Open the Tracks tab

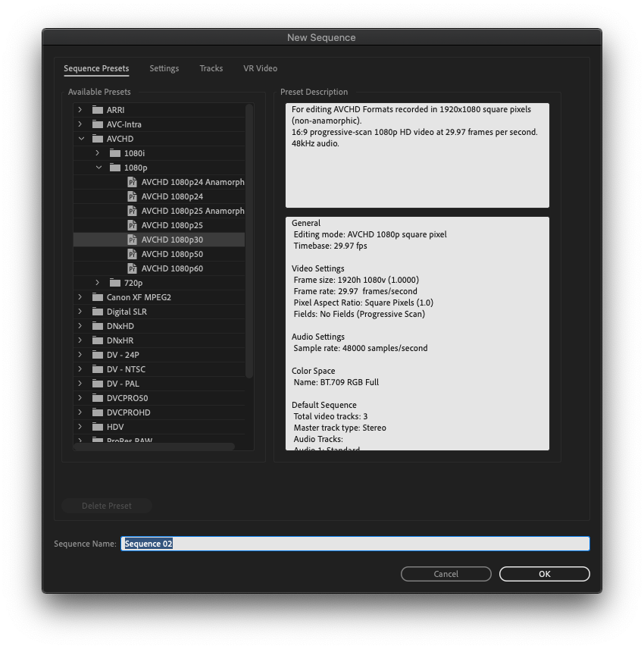pyautogui.click(x=211, y=68)
